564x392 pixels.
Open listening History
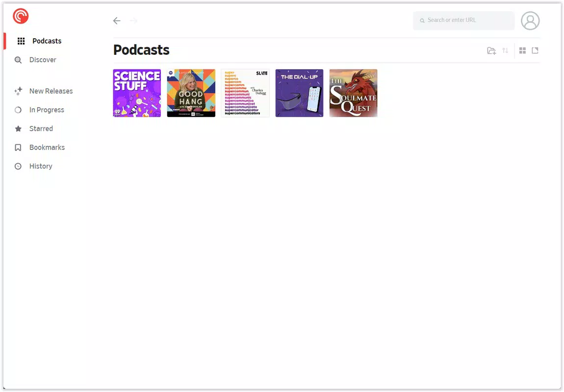click(x=41, y=166)
